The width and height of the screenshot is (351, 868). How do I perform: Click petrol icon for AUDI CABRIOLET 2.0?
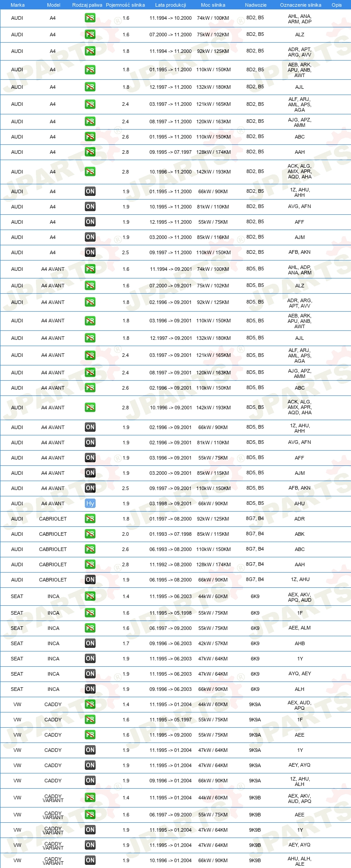click(x=90, y=534)
